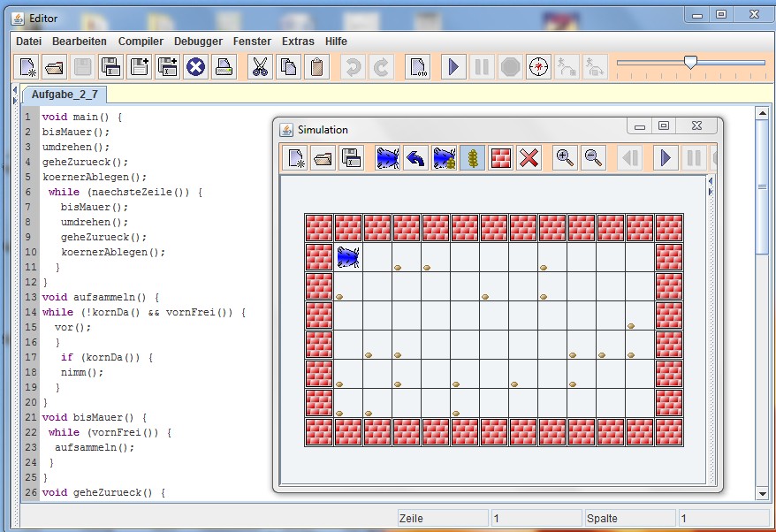Select the Aufgabe_2_7 tab
The image size is (776, 532).
coord(60,94)
